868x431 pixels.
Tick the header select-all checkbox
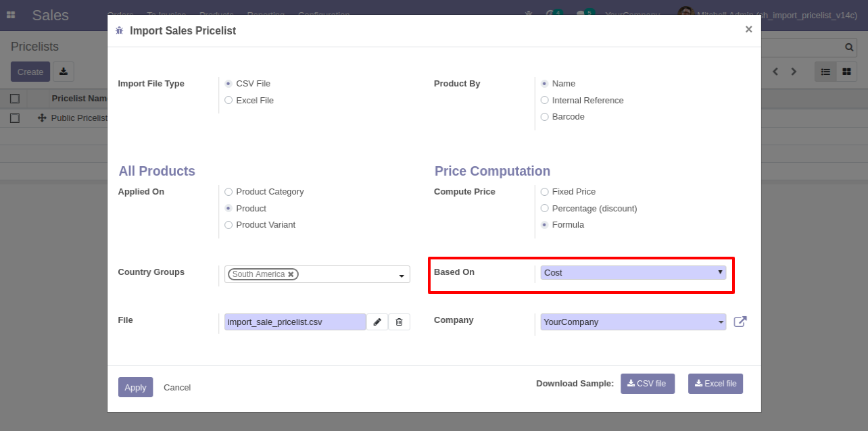15,99
